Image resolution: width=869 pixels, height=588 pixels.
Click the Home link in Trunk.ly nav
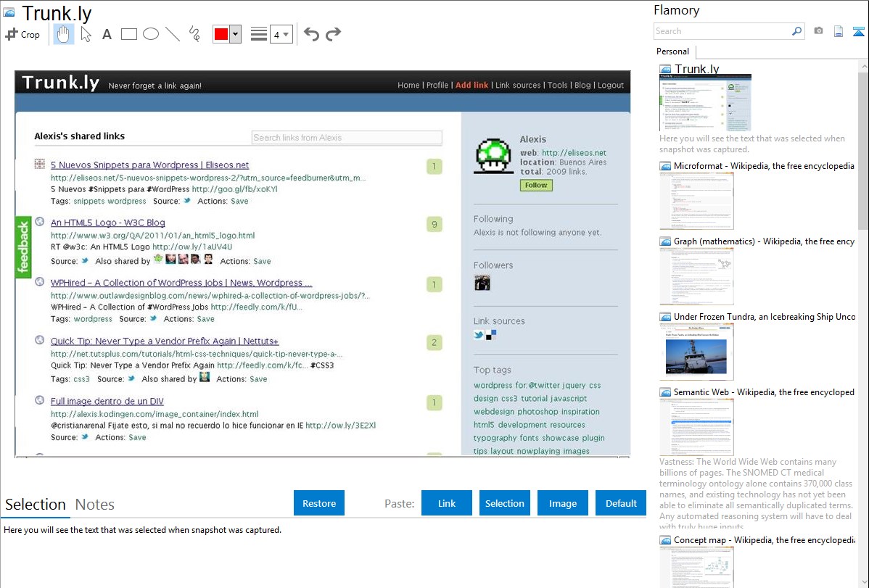coord(408,86)
